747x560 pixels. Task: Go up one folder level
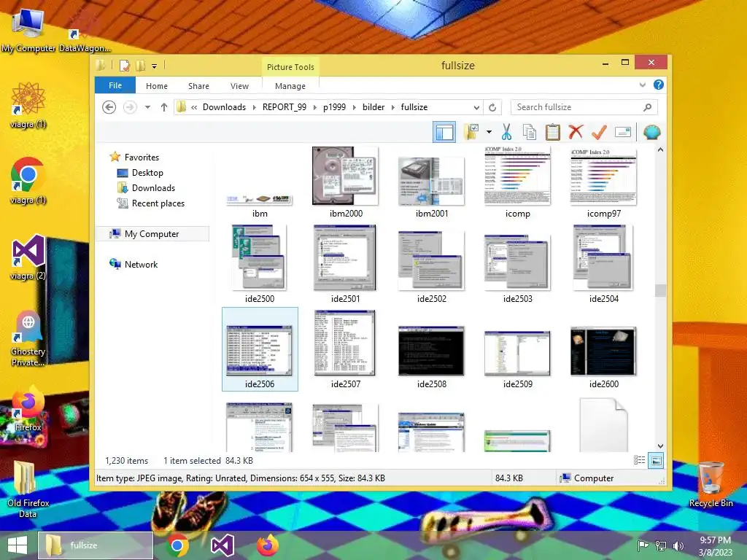pos(164,107)
